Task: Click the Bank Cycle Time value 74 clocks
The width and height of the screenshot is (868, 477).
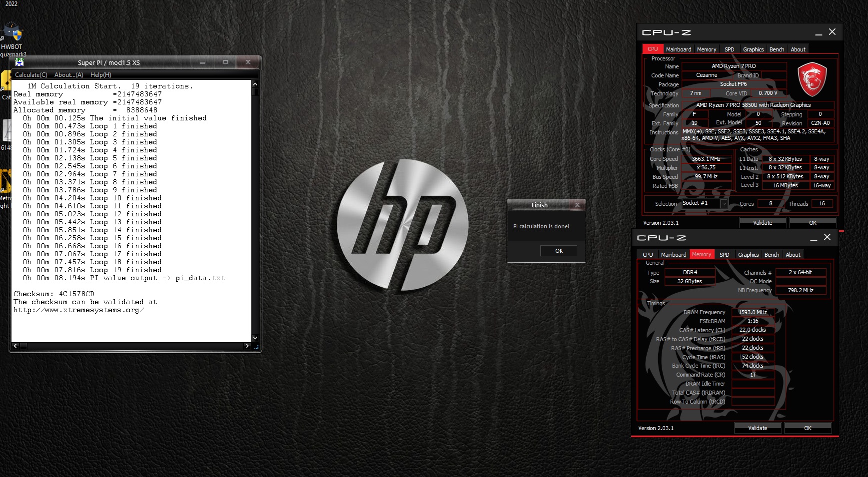Action: (753, 366)
